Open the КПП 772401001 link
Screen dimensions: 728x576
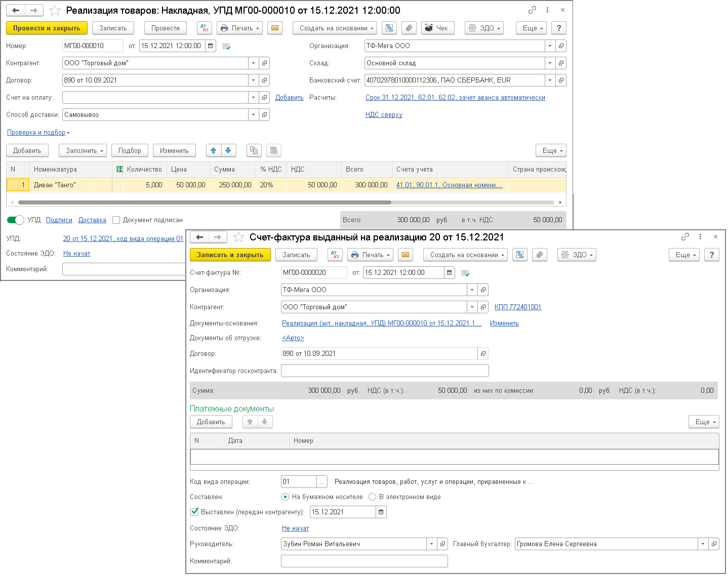[x=518, y=307]
